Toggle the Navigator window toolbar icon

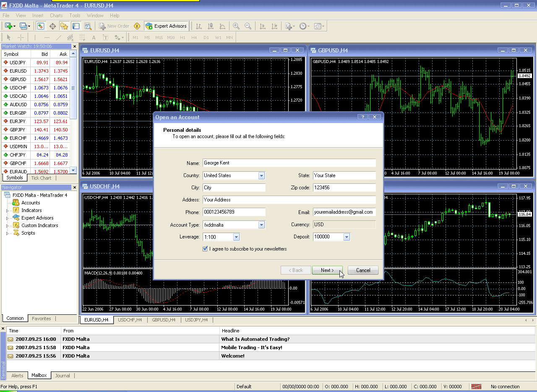point(64,26)
